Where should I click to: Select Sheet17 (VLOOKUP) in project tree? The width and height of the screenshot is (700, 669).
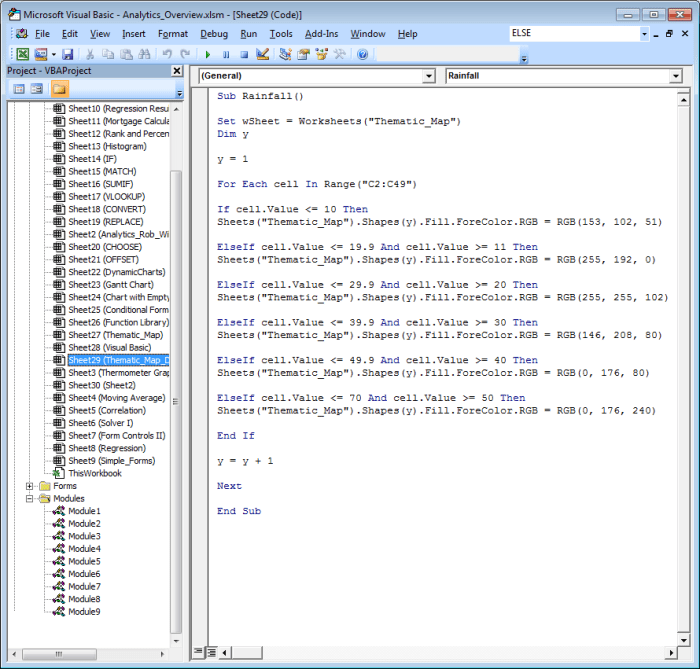(107, 196)
